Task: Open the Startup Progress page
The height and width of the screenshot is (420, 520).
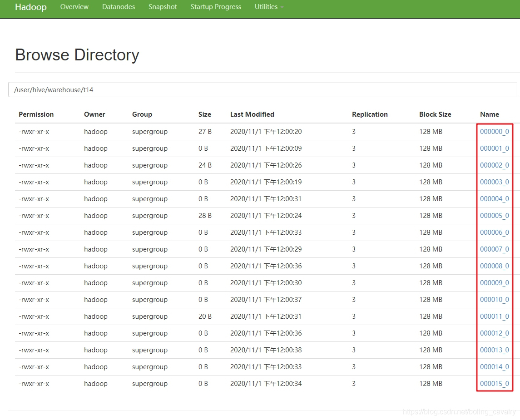Action: (216, 7)
